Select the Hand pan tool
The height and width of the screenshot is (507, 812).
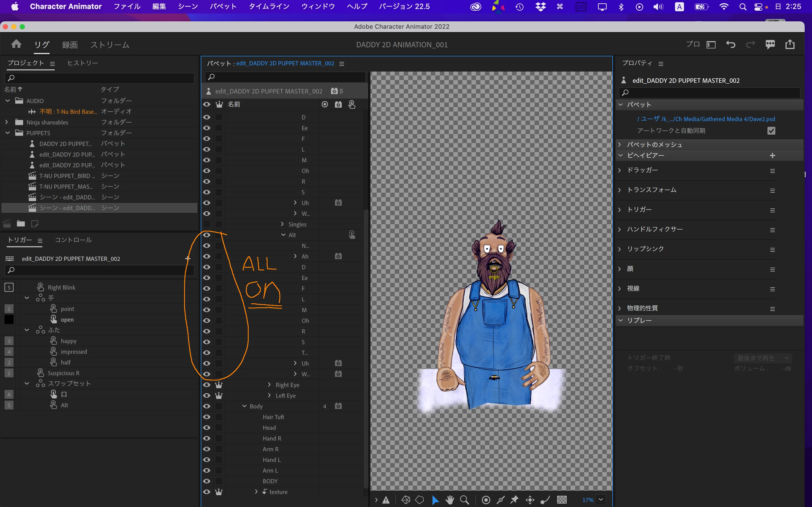pyautogui.click(x=450, y=500)
